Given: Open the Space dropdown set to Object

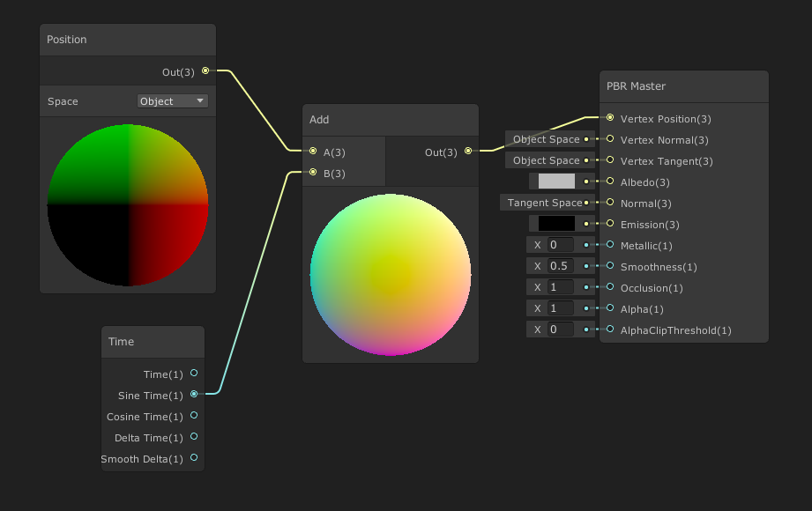Looking at the screenshot, I should pos(172,101).
